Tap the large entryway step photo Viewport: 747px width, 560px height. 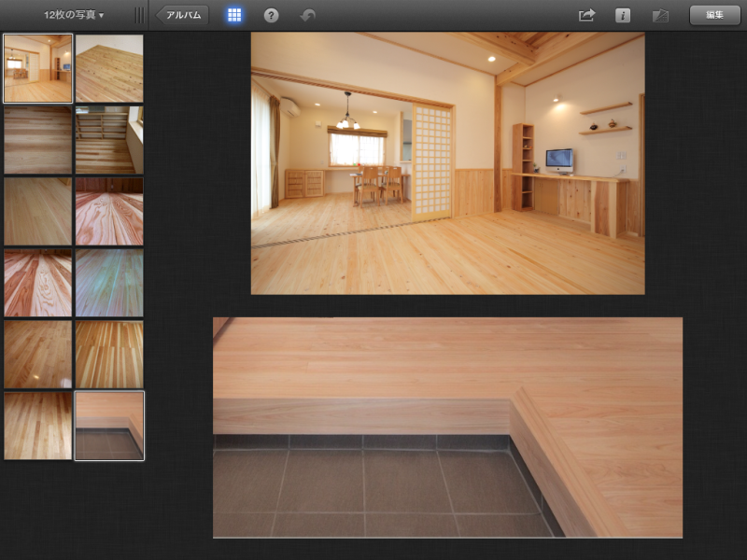447,427
